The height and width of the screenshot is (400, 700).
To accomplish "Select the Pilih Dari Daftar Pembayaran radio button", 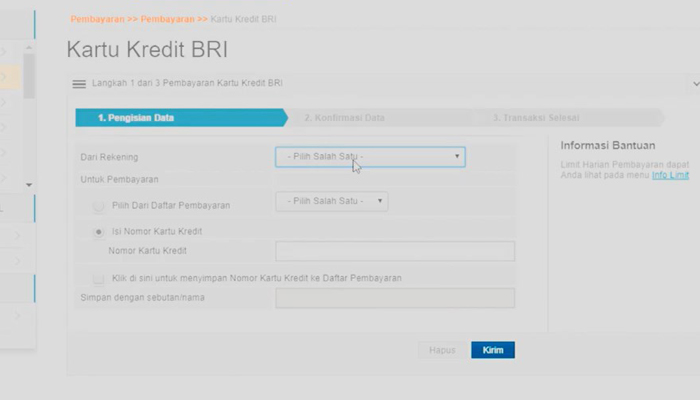I will coord(98,206).
